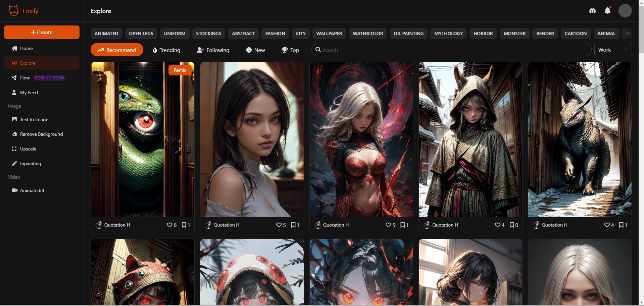The height and width of the screenshot is (306, 644).
Task: Filter by the ANIMATED tag
Action: click(x=106, y=34)
